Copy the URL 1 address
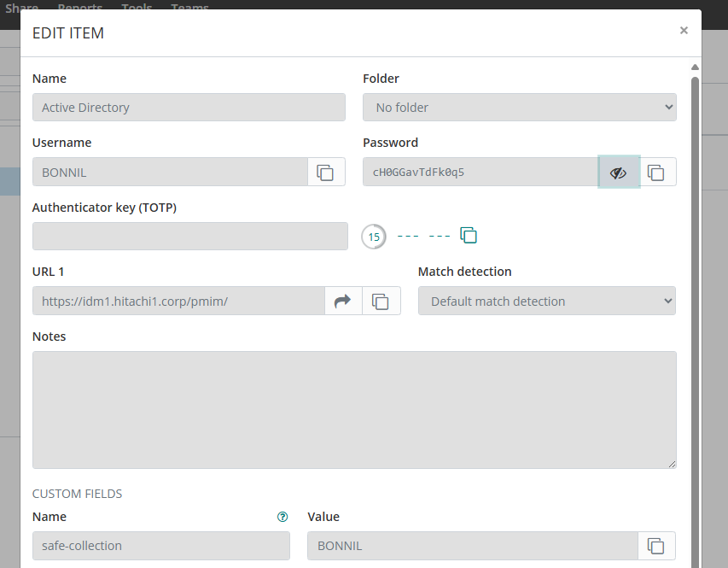 pyautogui.click(x=381, y=301)
